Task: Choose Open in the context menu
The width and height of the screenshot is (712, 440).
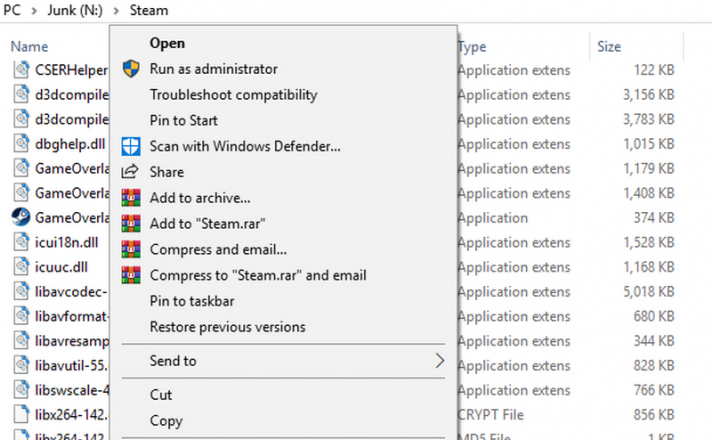Action: 283,43
